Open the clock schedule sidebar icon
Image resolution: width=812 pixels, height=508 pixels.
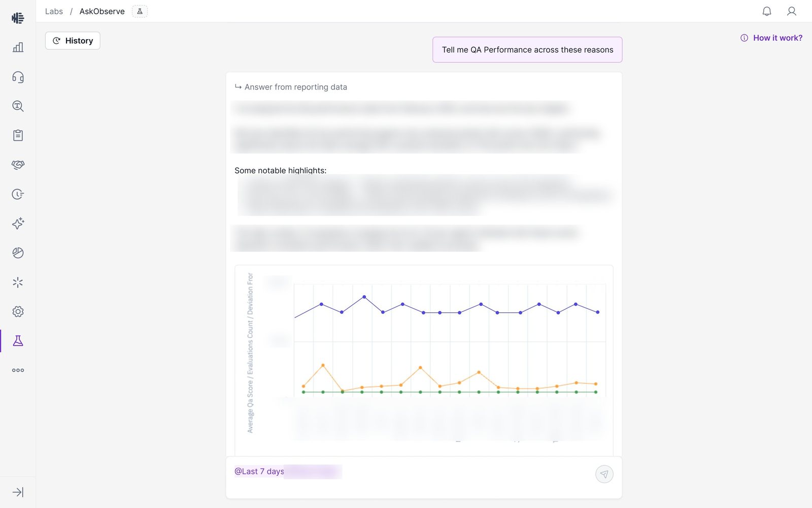coord(18,194)
